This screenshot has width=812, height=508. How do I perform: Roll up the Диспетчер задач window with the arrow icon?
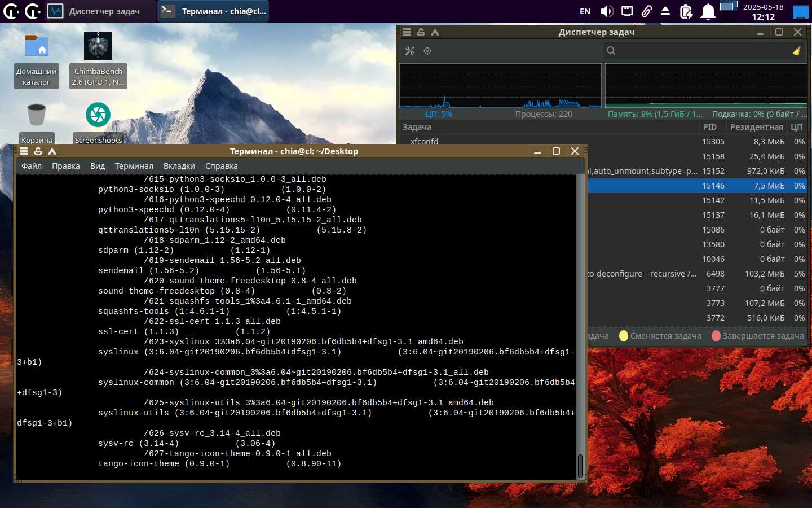[x=435, y=32]
